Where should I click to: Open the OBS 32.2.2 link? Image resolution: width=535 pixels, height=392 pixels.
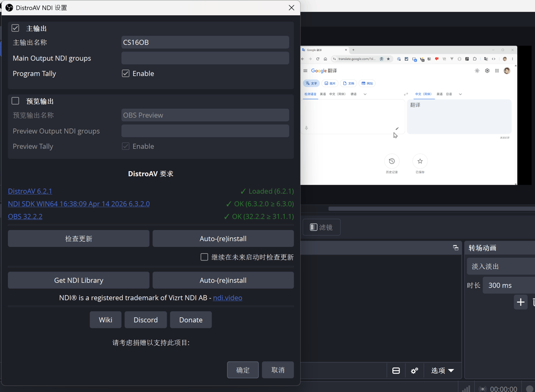25,217
